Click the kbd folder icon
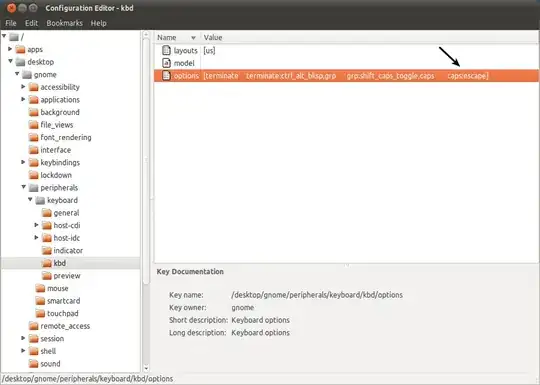540x385 pixels. click(46, 263)
